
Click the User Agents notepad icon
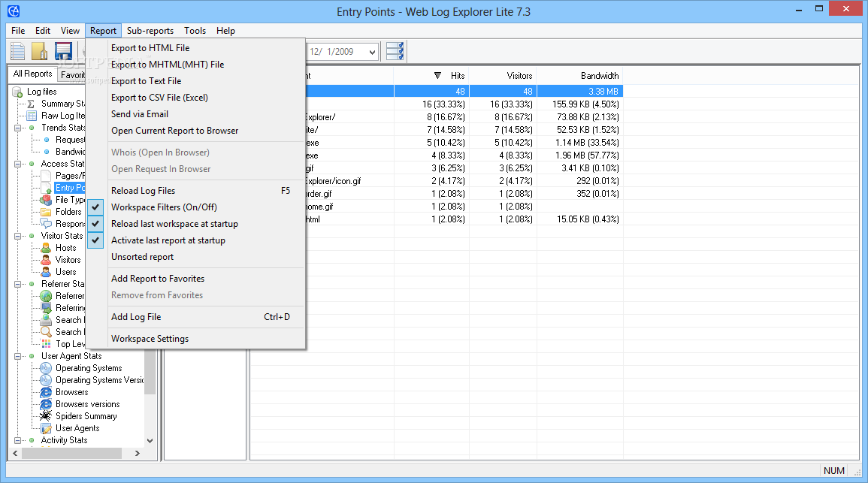(x=46, y=428)
